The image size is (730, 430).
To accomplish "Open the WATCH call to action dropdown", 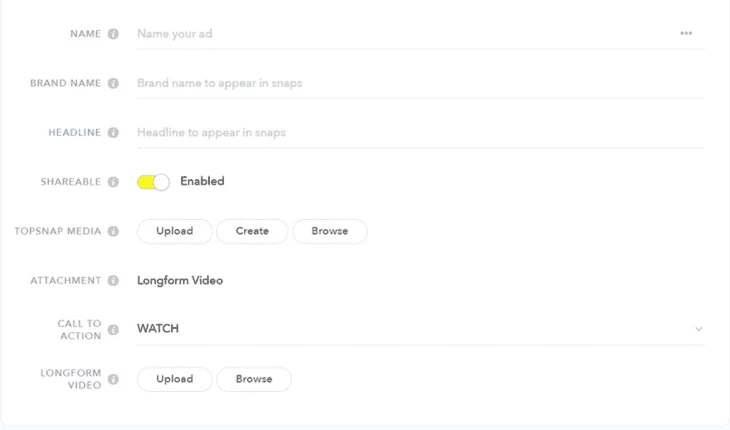I will tap(421, 329).
